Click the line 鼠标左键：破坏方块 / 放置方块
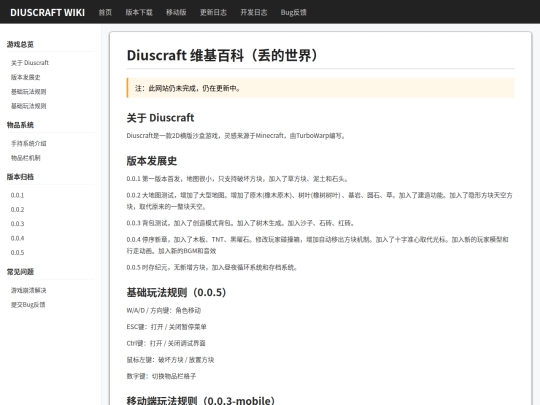 [x=170, y=360]
